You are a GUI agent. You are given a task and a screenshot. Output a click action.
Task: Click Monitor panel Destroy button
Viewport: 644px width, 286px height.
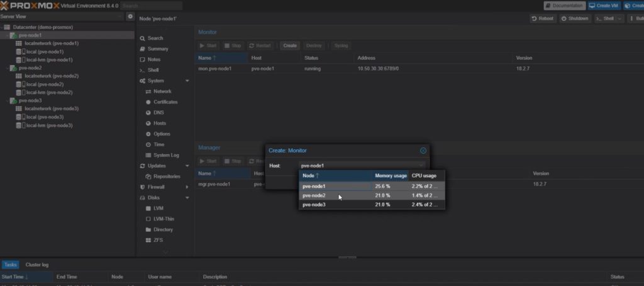point(314,46)
